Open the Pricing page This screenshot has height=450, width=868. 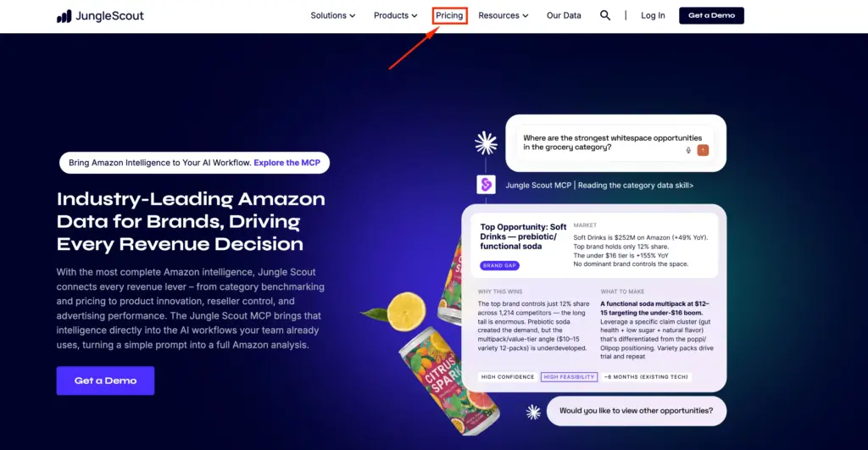449,15
